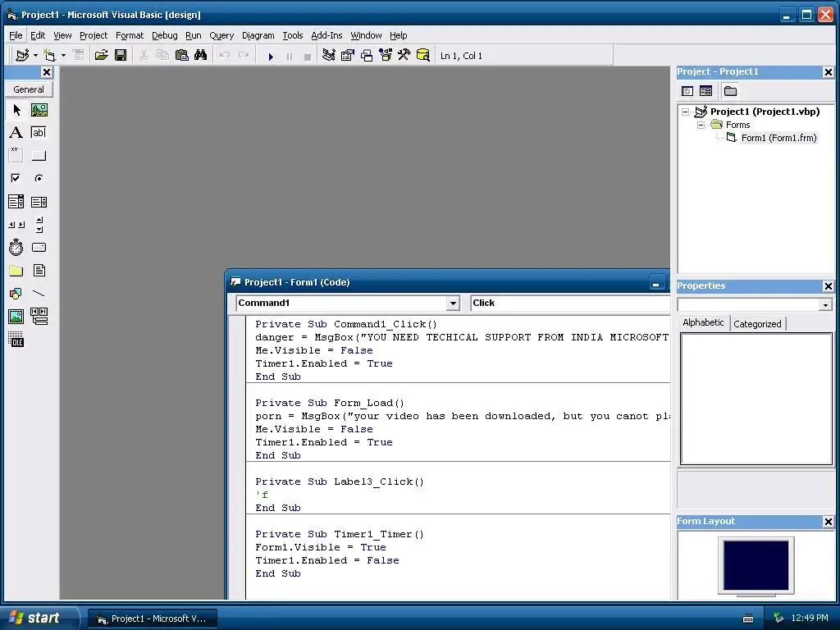Open the Object Browser toolbar icon
Screen dimensions: 840x630
(386, 55)
